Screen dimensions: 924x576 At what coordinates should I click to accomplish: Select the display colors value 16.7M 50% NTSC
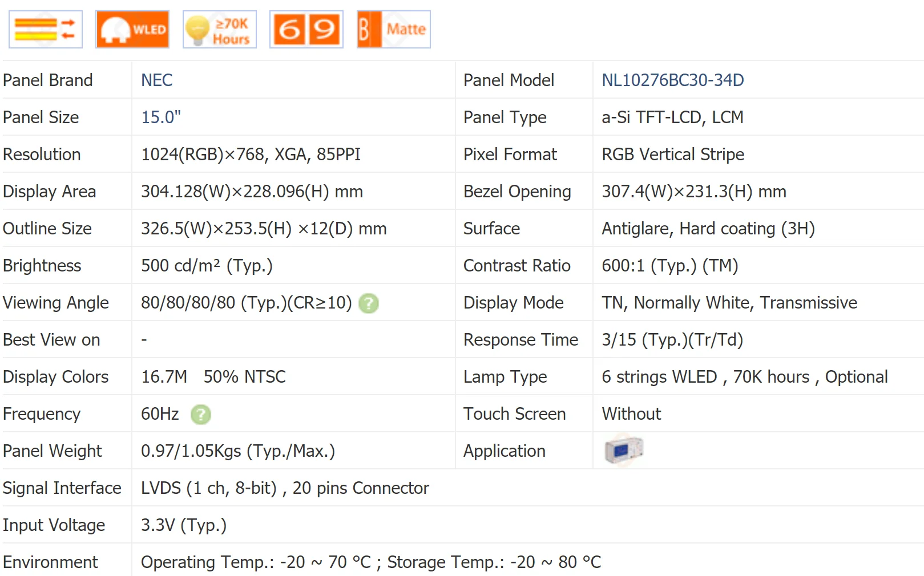pyautogui.click(x=213, y=377)
